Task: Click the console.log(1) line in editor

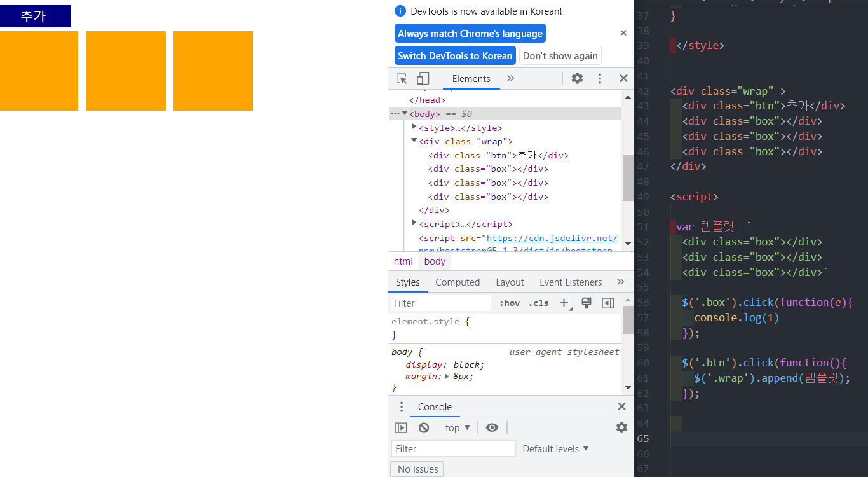Action: point(736,317)
